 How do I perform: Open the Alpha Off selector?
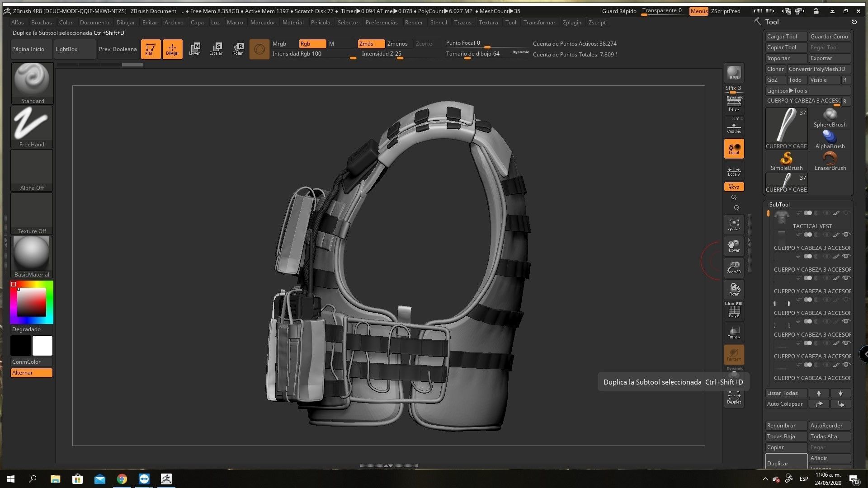pyautogui.click(x=32, y=170)
